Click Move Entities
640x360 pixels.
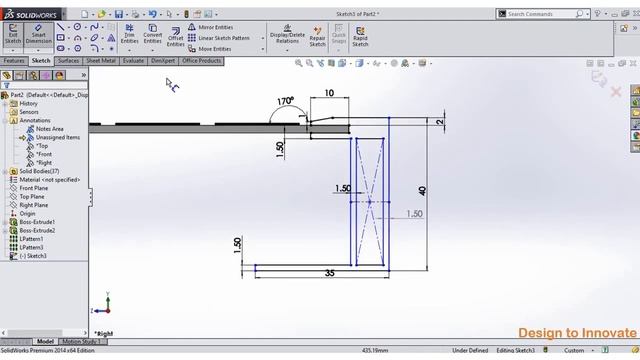coord(210,49)
